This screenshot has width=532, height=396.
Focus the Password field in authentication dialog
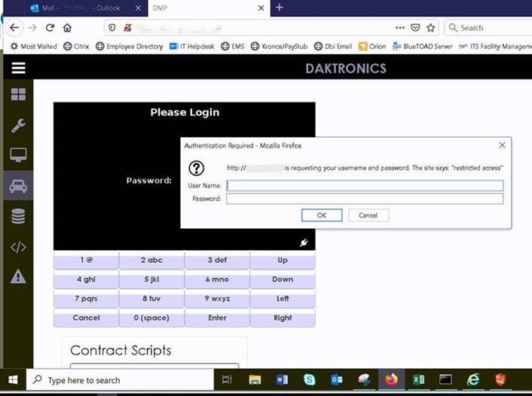coord(365,199)
